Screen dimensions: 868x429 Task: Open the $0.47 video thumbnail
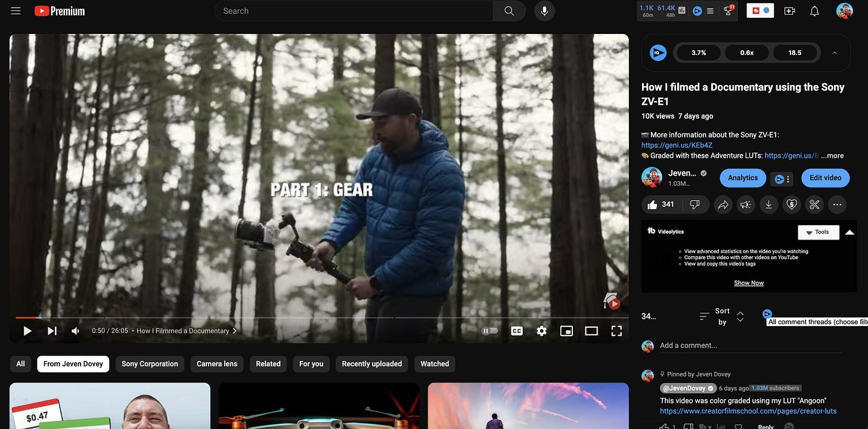click(x=110, y=406)
